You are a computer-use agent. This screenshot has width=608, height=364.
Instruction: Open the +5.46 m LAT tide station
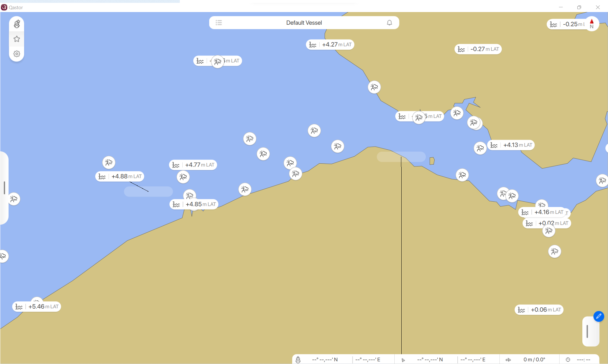(x=37, y=306)
